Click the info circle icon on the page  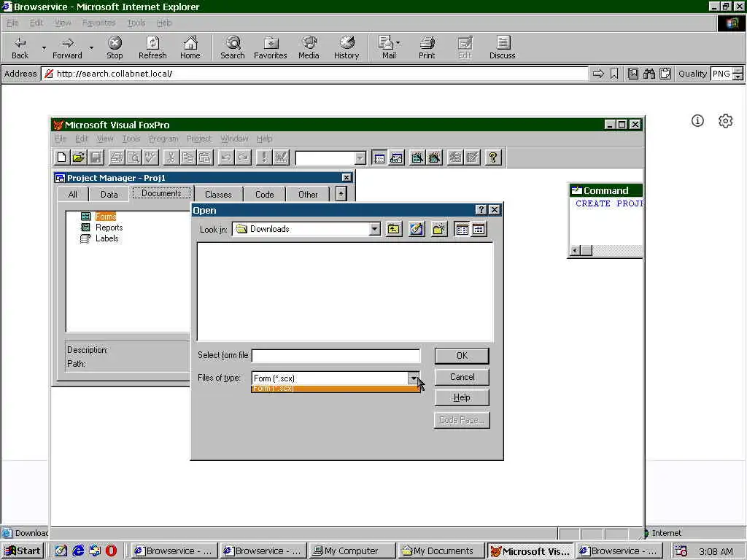click(697, 121)
